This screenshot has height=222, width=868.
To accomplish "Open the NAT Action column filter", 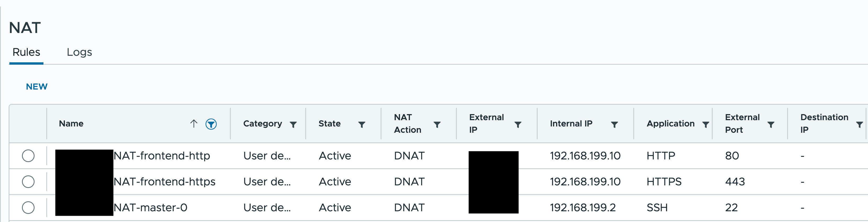I will 437,124.
